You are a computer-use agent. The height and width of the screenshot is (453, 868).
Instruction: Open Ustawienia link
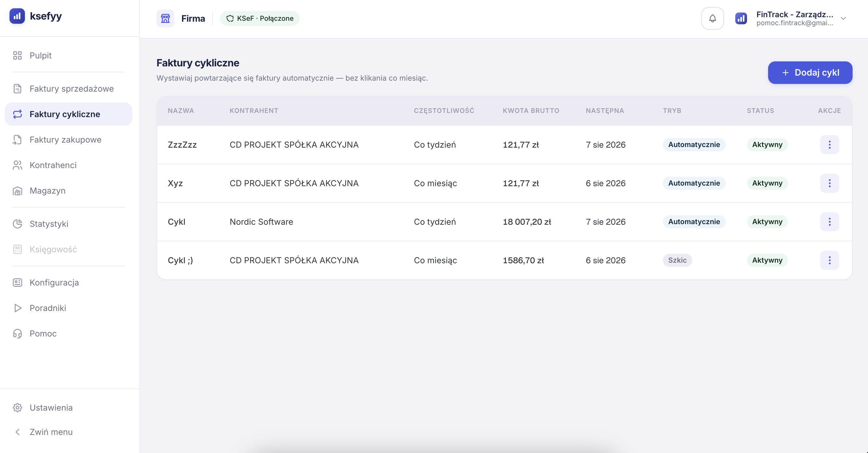(68, 408)
